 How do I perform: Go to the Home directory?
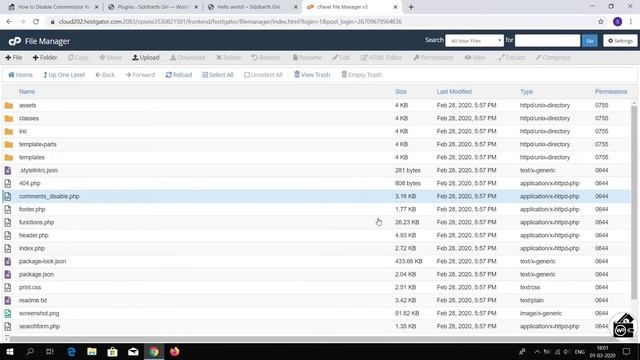(20, 75)
